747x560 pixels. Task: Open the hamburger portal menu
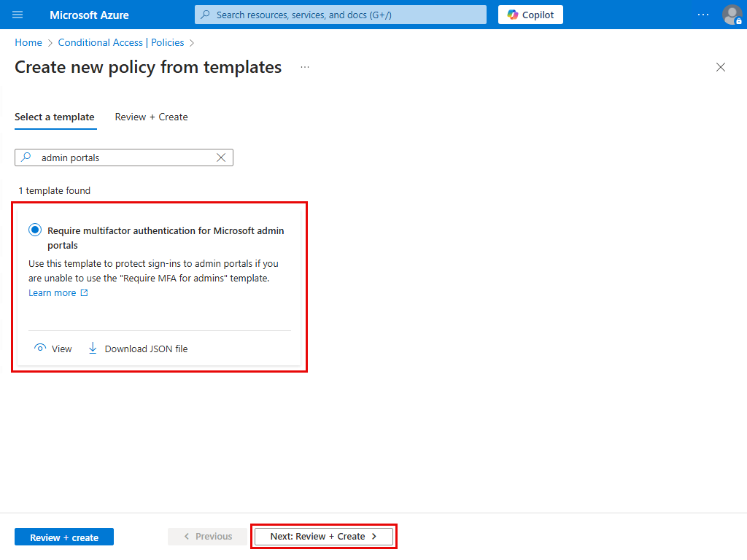18,15
